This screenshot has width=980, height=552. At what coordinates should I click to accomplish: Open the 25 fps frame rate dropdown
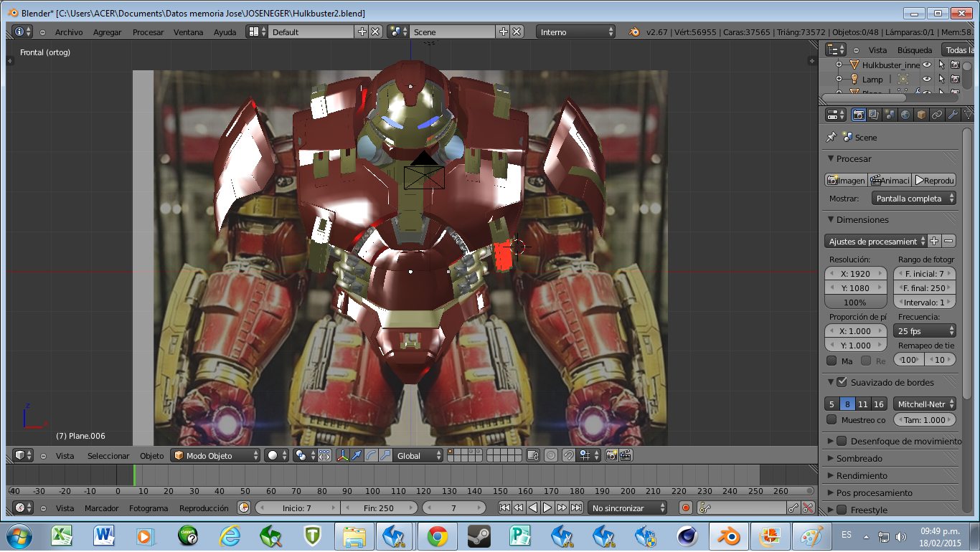pyautogui.click(x=925, y=330)
